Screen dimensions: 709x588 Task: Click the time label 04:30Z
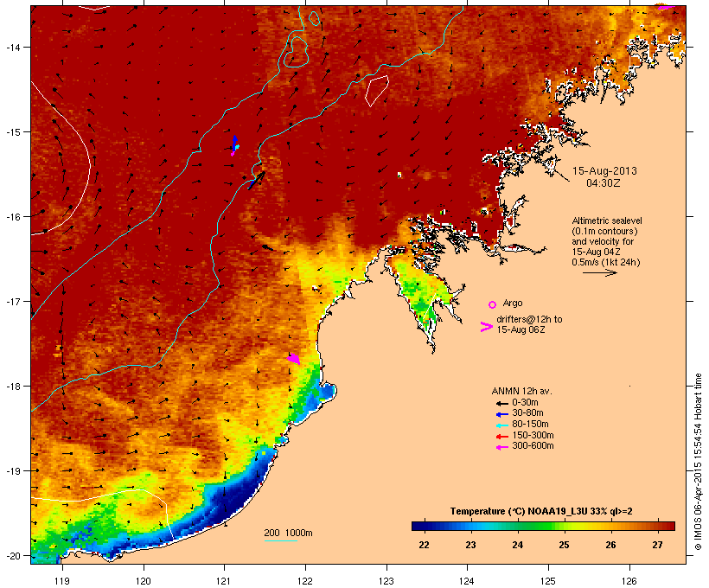coord(604,183)
